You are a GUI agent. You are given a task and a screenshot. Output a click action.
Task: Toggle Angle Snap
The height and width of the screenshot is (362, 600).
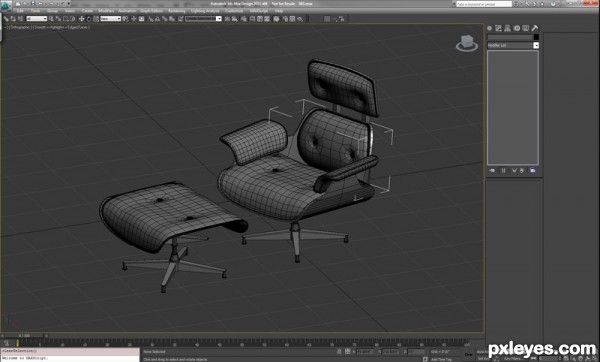pyautogui.click(x=157, y=18)
